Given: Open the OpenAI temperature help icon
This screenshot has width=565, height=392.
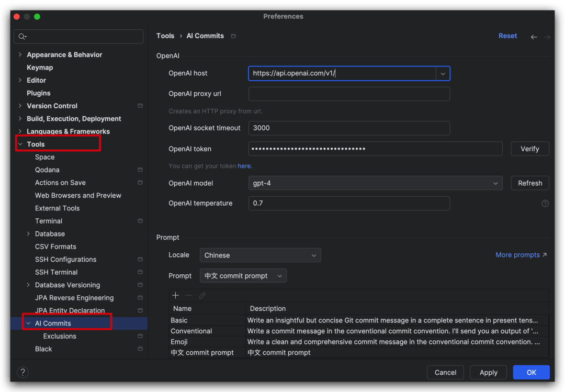Looking at the screenshot, I should click(x=545, y=204).
